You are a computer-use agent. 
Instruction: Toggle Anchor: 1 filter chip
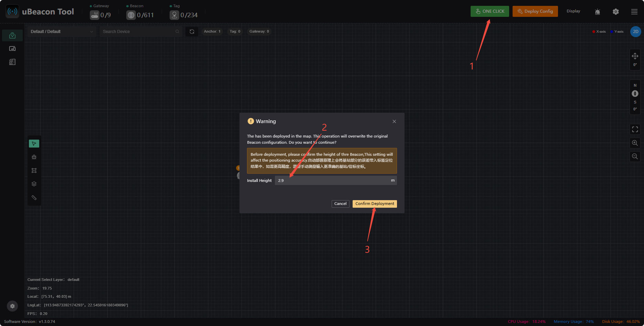pos(212,32)
